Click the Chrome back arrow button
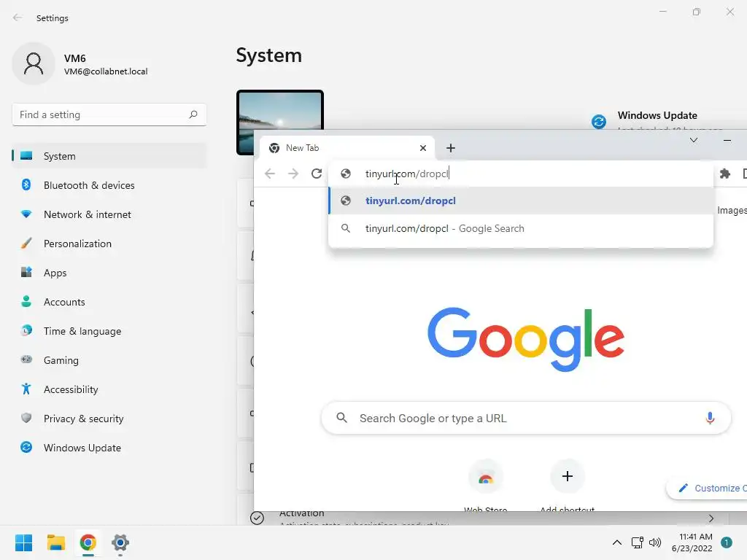 [270, 174]
